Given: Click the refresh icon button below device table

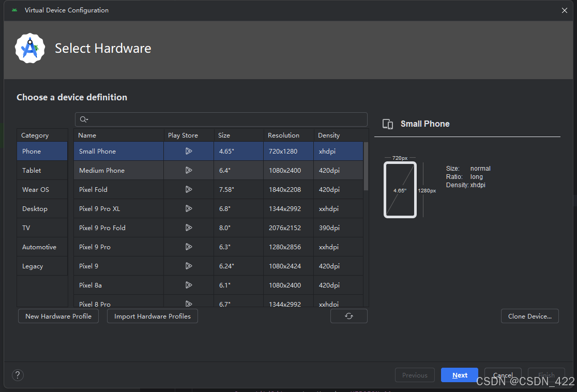Looking at the screenshot, I should [349, 316].
